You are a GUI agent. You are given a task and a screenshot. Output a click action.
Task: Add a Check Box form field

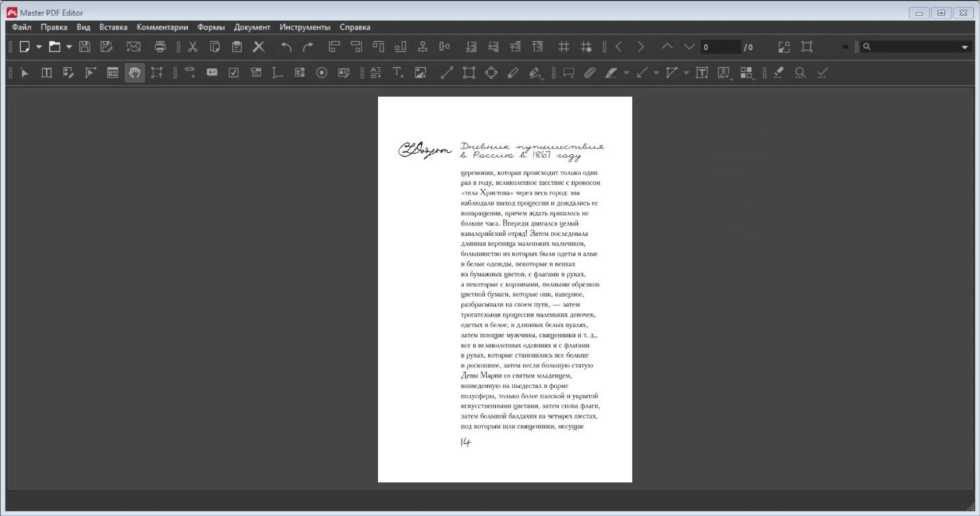point(234,73)
